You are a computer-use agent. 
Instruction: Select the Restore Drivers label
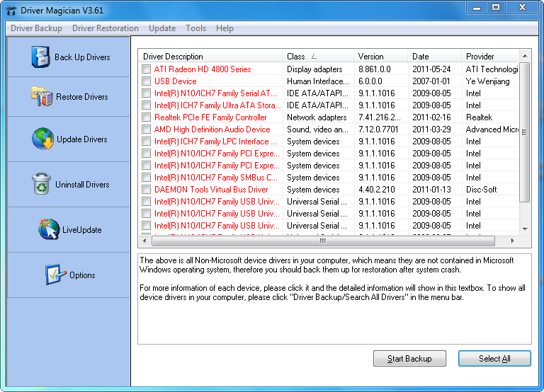[82, 97]
